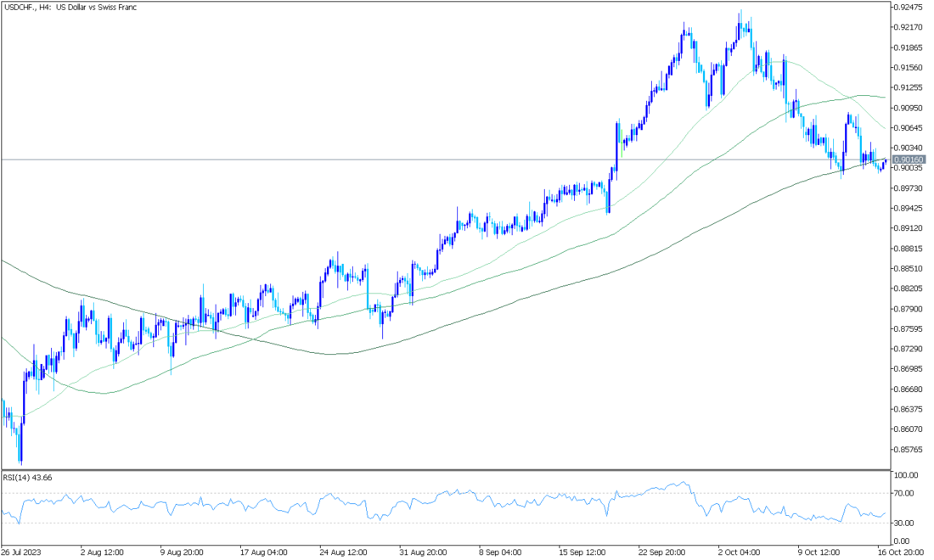Viewport: 934px width, 560px height.
Task: Click the 17 Aug 04:00 time label
Action: coord(263,552)
